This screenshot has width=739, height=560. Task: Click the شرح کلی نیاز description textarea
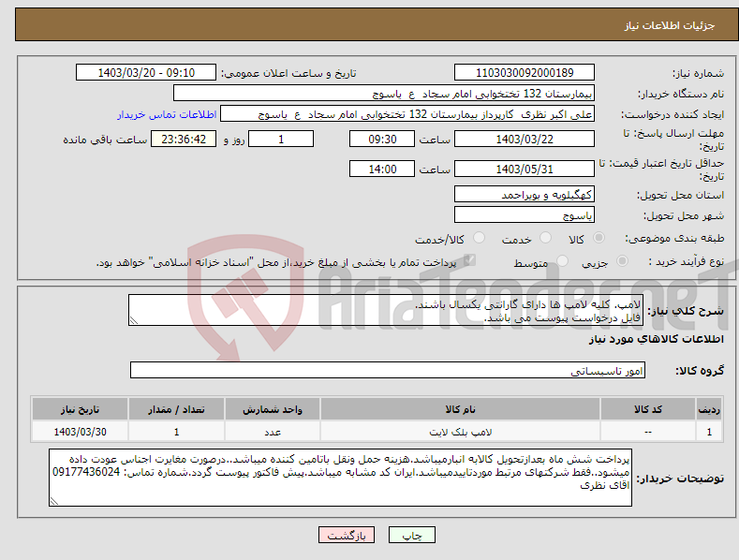[x=386, y=310]
